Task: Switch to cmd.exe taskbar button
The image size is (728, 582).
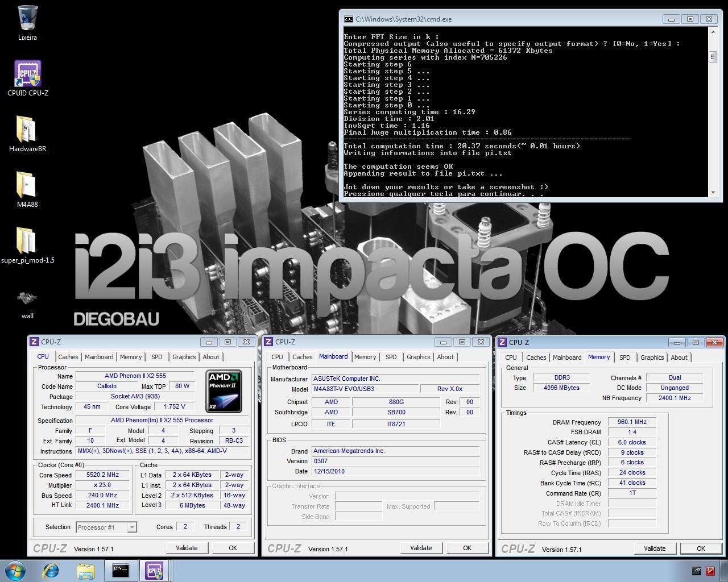Action: (x=121, y=571)
